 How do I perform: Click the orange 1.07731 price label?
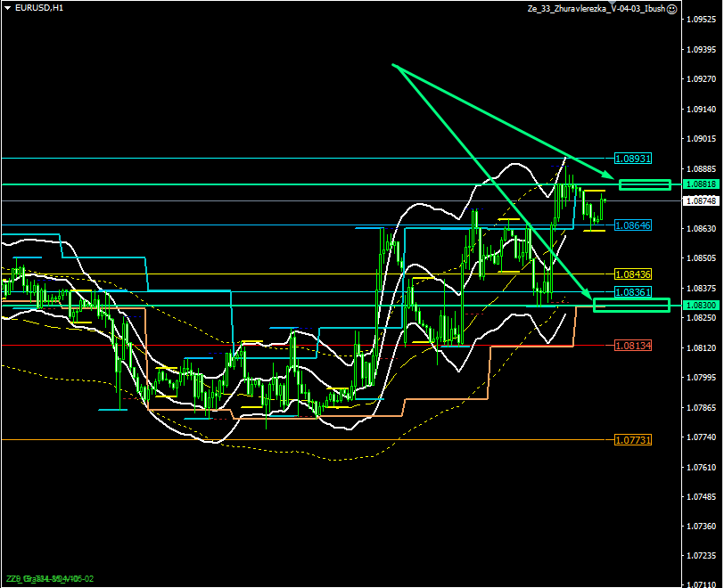pyautogui.click(x=633, y=439)
